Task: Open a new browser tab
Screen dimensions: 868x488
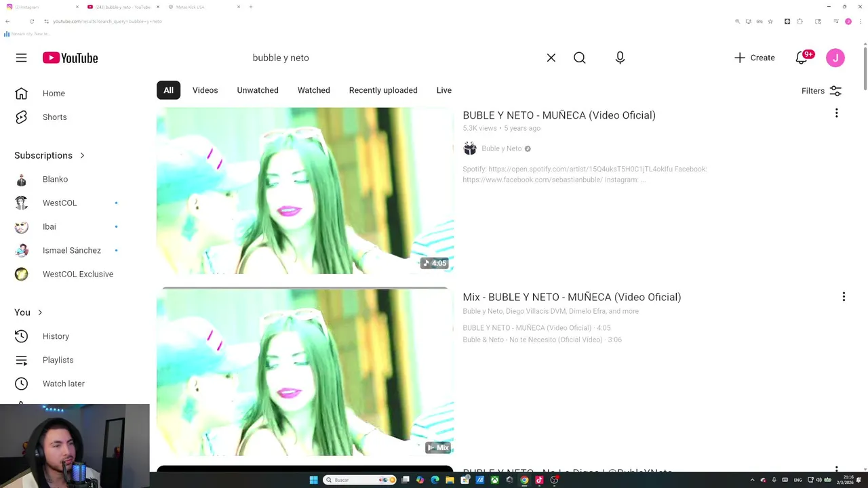Action: pyautogui.click(x=251, y=7)
